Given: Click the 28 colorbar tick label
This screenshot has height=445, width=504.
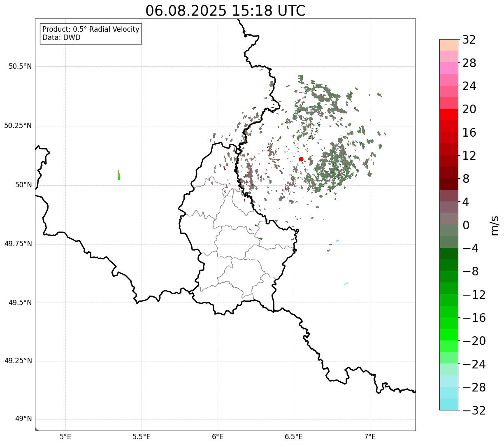Looking at the screenshot, I should pyautogui.click(x=469, y=63).
